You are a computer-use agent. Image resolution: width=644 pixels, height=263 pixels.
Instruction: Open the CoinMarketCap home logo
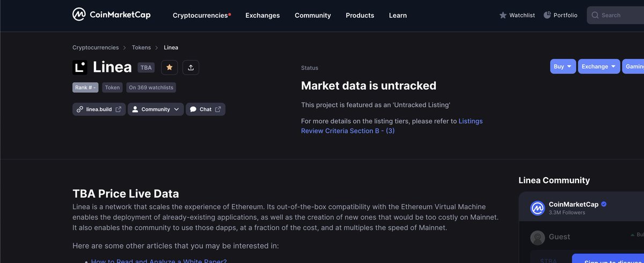[x=112, y=14]
